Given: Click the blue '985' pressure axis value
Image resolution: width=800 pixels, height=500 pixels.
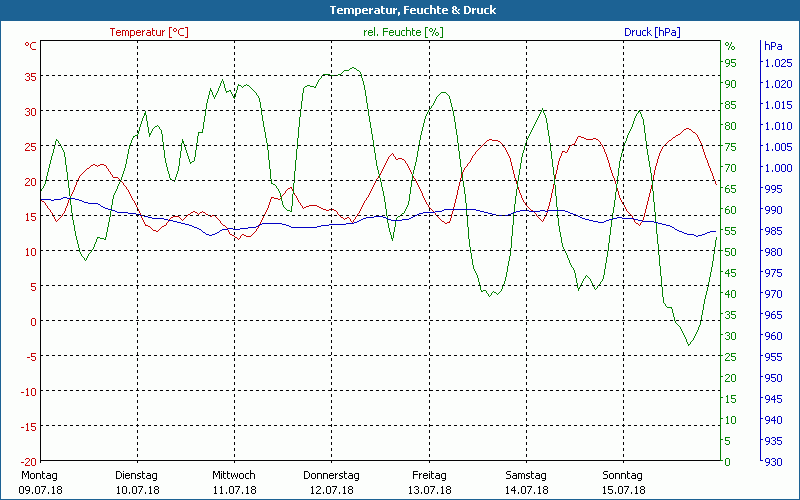Looking at the screenshot, I should [x=773, y=231].
